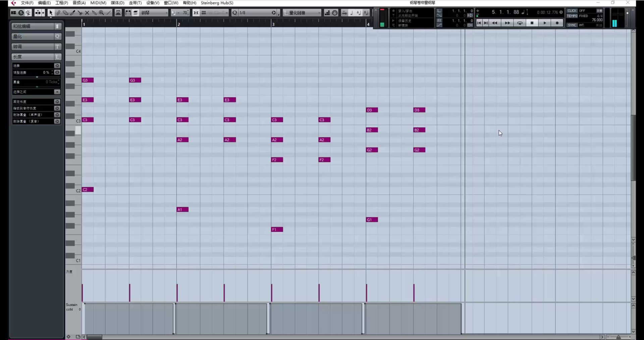Viewport: 644px width, 340px height.
Task: Go to previous marker in transport
Action: click(x=479, y=23)
